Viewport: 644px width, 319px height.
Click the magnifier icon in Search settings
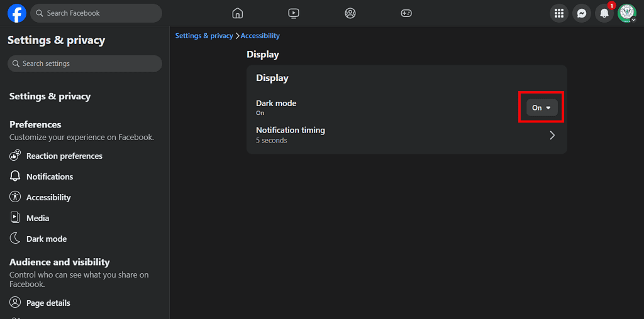16,63
